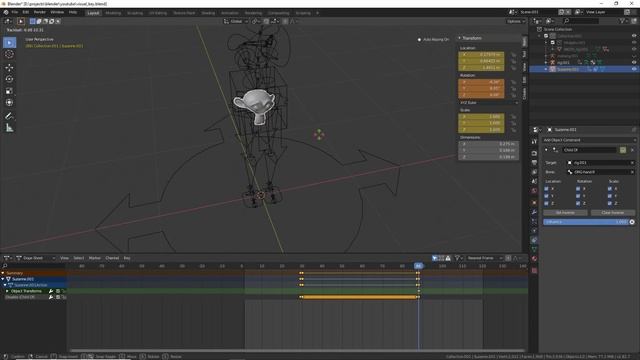The image size is (640, 360).
Task: Open the Edit menu
Action: click(x=26, y=12)
